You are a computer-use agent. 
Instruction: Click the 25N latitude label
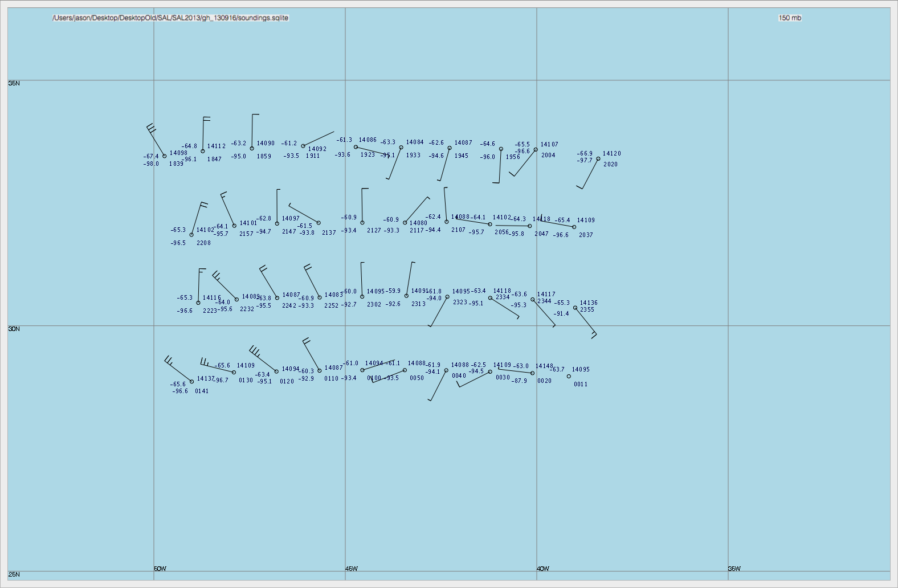click(x=14, y=574)
